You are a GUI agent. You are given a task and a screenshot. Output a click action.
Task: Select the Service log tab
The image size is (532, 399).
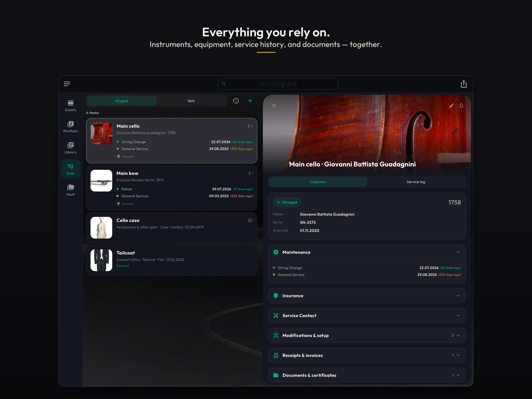(x=416, y=182)
